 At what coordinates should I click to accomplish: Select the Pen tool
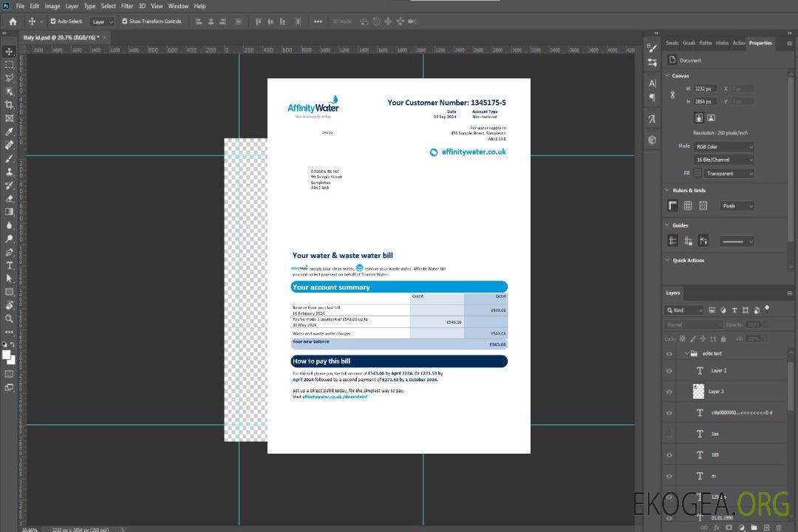(9, 252)
